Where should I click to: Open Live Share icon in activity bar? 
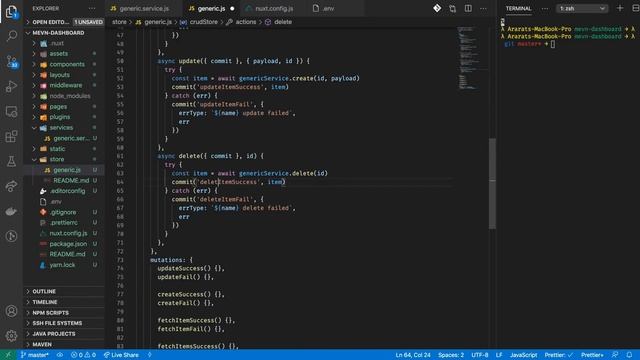pos(11,186)
